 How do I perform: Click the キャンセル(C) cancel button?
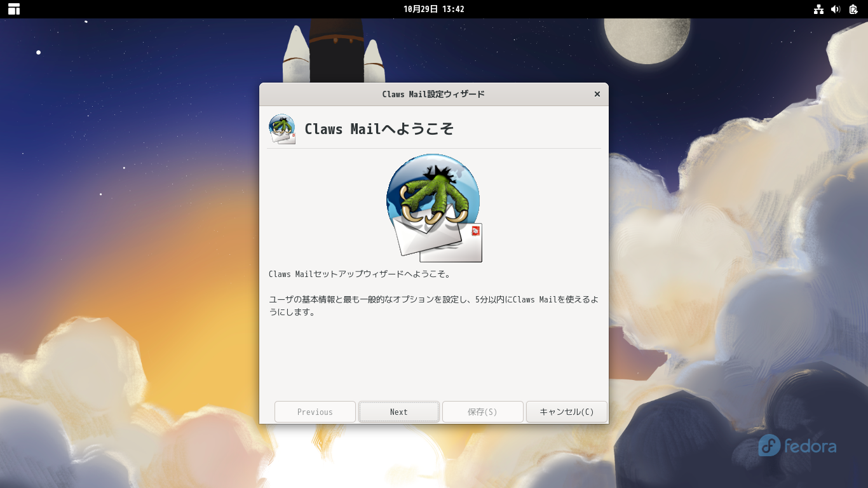tap(566, 412)
